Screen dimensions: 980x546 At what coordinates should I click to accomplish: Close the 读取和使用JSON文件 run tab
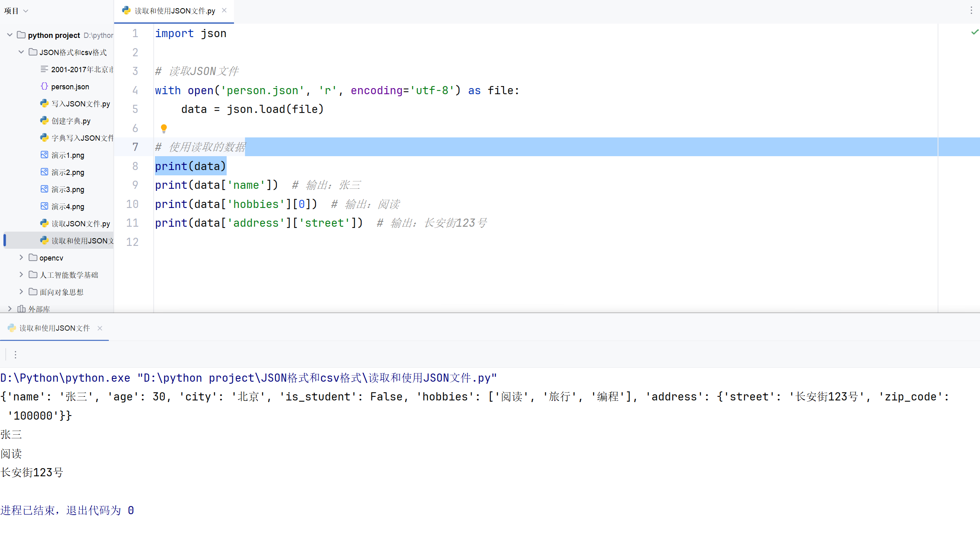(100, 328)
